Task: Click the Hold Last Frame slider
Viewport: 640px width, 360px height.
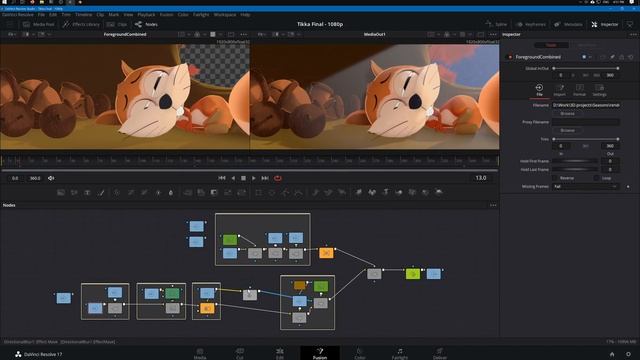Action: click(x=575, y=169)
